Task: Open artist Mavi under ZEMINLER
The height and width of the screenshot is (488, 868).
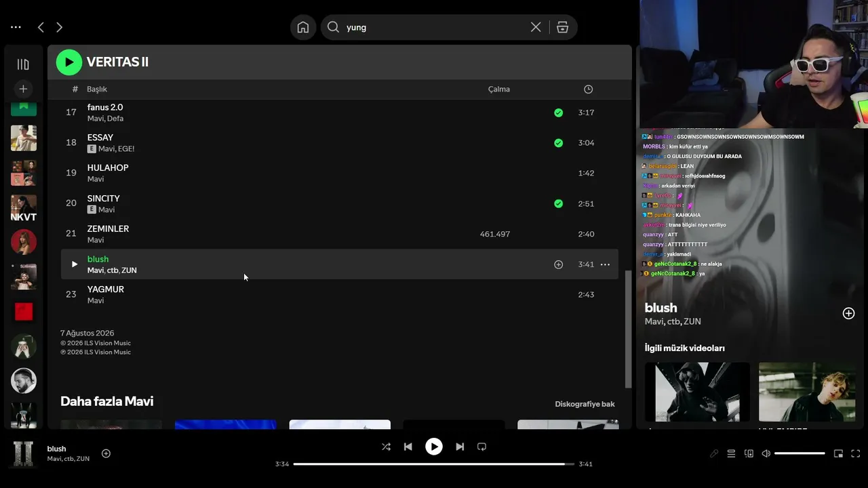Action: point(96,240)
